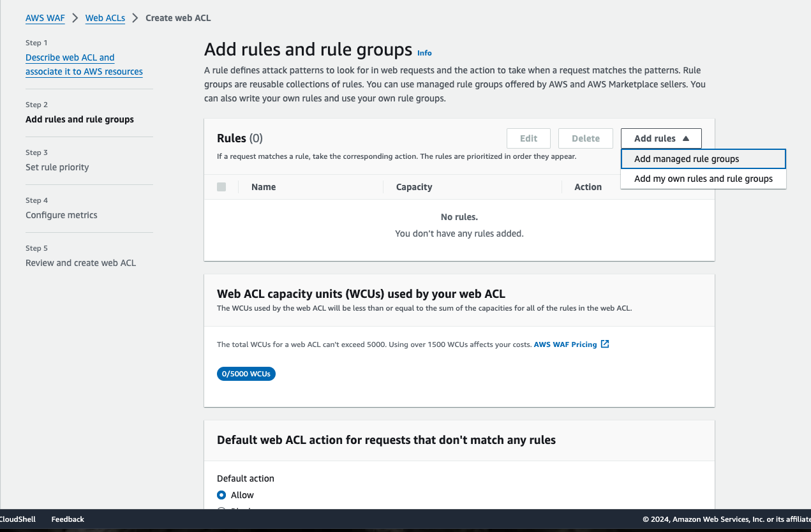811x532 pixels.
Task: Click the 0/5000 WCUs capacity badge
Action: [x=246, y=374]
